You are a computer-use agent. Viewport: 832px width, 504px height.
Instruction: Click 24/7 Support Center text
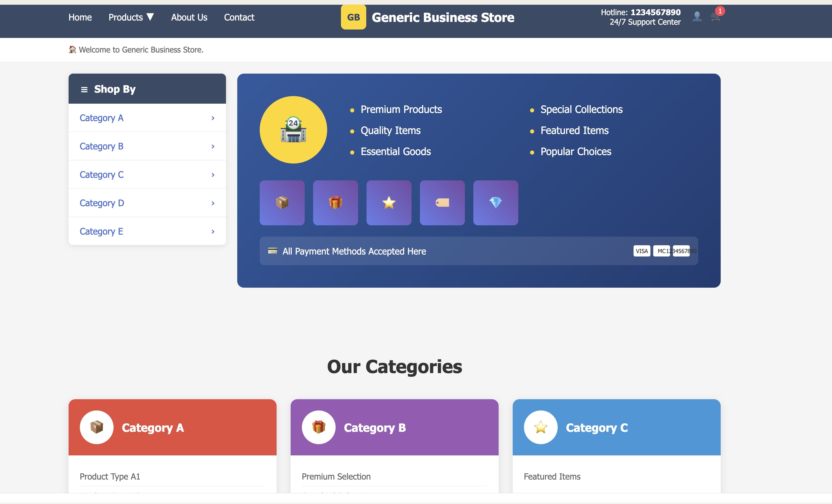645,22
